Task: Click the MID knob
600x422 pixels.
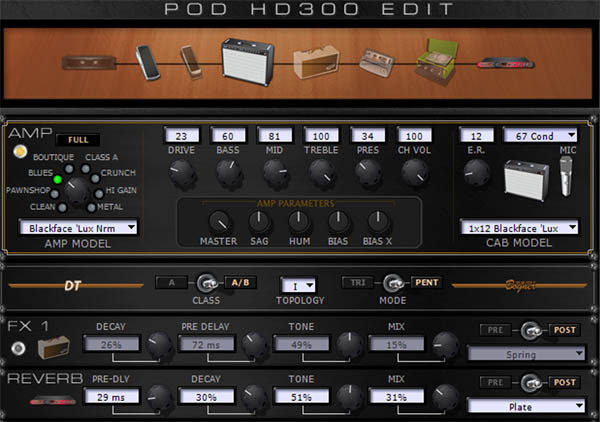Action: [275, 173]
